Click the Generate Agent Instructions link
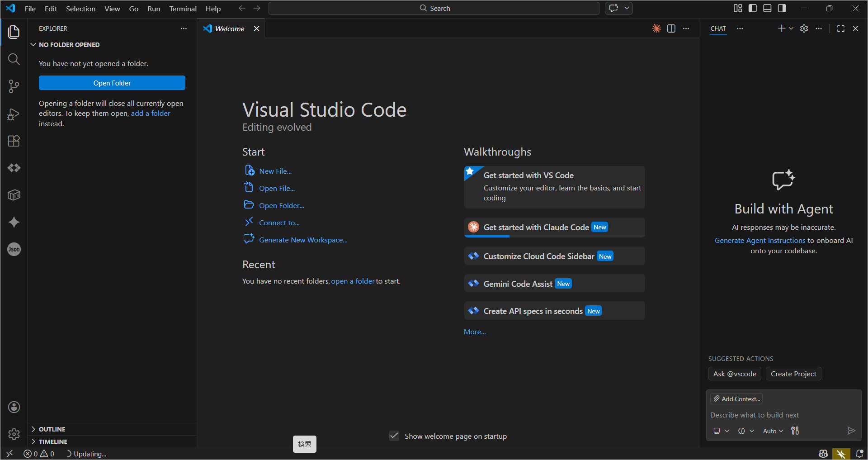868x460 pixels. pyautogui.click(x=759, y=240)
